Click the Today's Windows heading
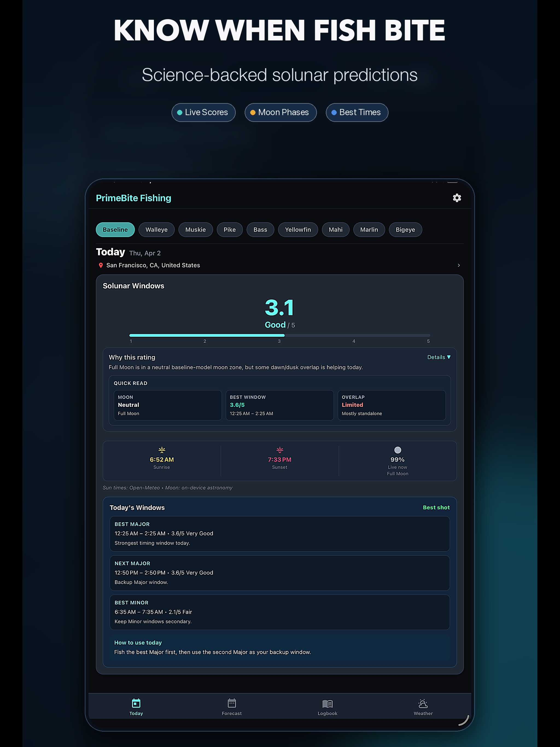Viewport: 560px width, 747px height. [x=137, y=507]
